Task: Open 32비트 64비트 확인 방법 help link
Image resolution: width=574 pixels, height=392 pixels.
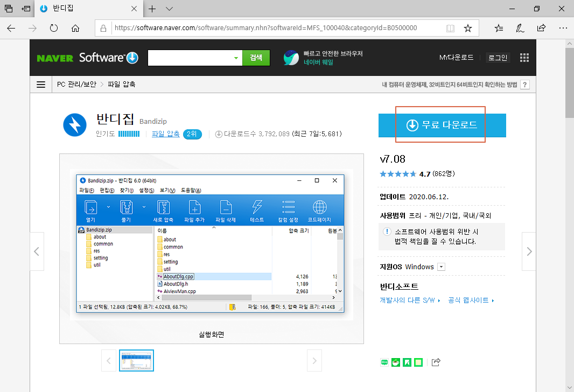Action: coord(450,85)
